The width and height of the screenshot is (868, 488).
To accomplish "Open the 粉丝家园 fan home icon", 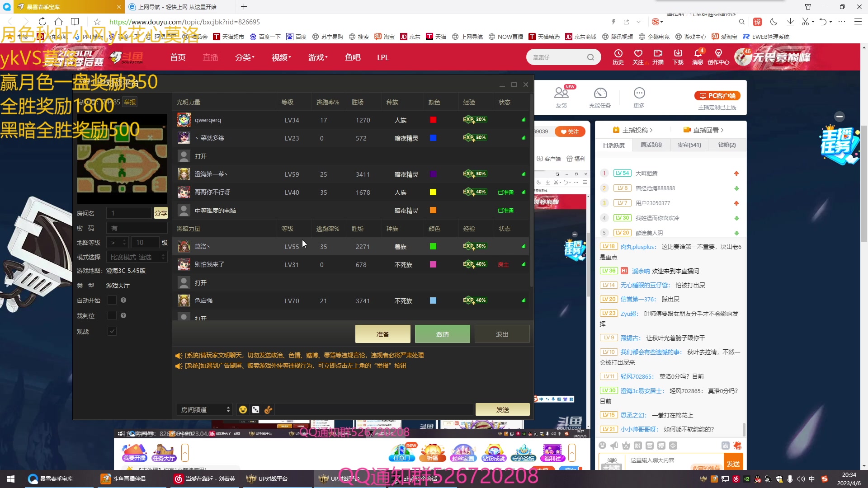I will click(x=463, y=452).
